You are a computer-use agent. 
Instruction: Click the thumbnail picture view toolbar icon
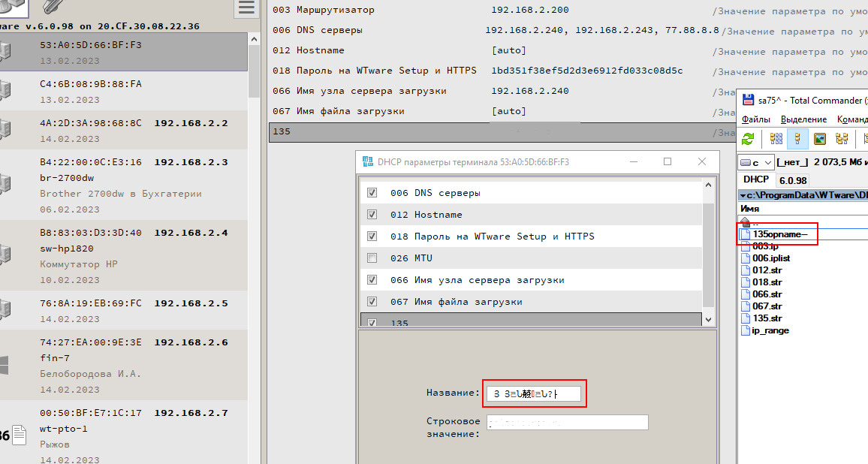pyautogui.click(x=820, y=139)
